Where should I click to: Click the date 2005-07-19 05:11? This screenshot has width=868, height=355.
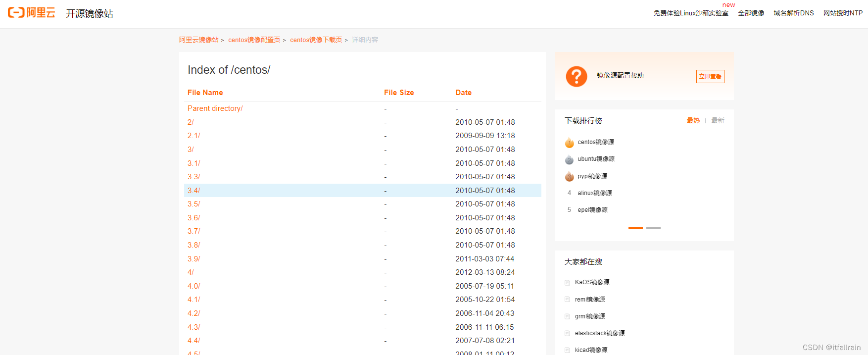click(484, 286)
